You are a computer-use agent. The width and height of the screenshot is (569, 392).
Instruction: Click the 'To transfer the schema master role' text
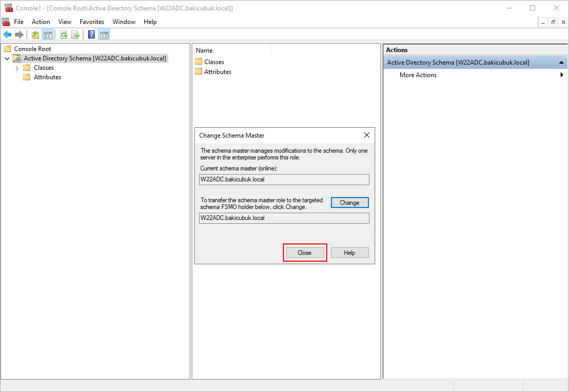(261, 203)
